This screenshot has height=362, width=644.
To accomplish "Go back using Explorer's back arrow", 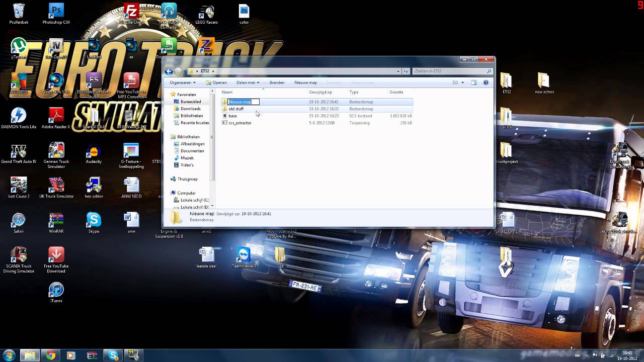I will coord(169,71).
